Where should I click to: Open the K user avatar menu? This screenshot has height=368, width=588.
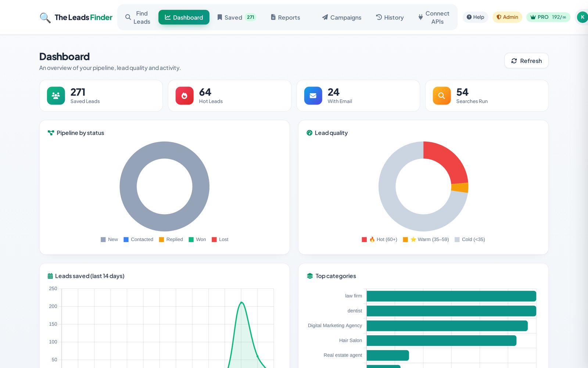click(582, 17)
